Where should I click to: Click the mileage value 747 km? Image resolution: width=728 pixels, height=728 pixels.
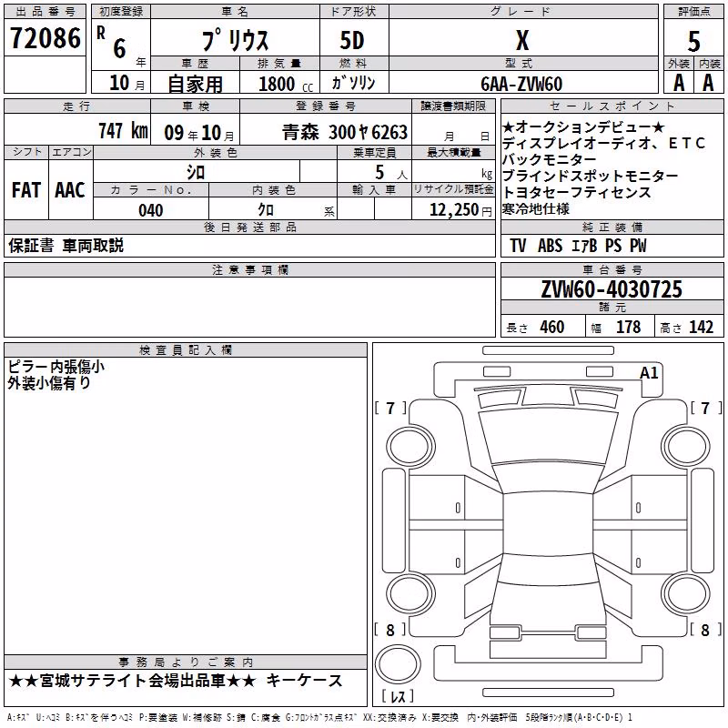(124, 130)
